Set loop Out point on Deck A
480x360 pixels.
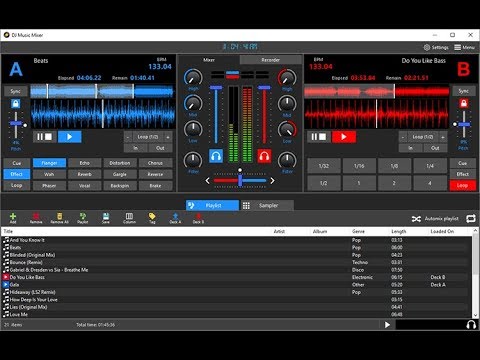[160, 148]
